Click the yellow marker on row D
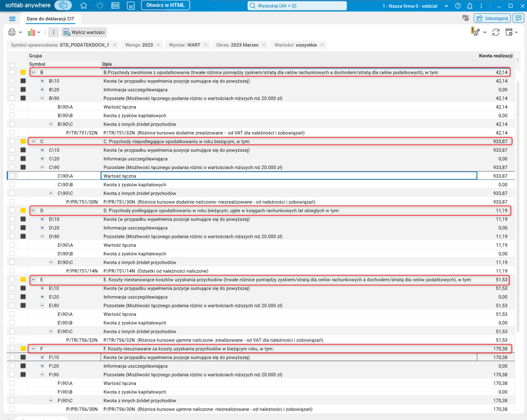The width and height of the screenshot is (527, 420). point(23,211)
